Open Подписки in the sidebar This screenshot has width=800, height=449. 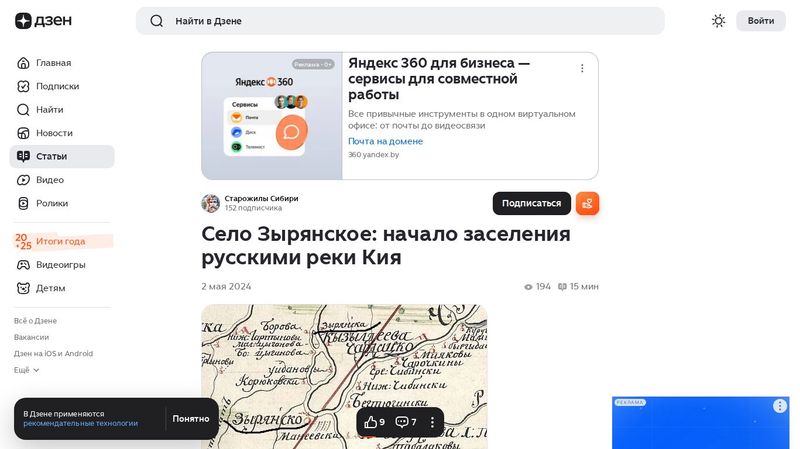[x=57, y=86]
